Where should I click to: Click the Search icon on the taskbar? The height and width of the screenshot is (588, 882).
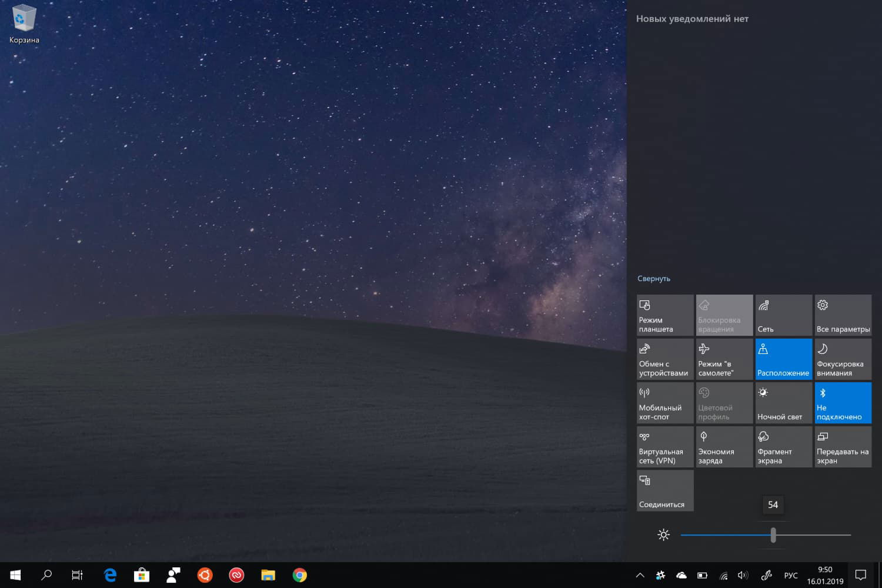pos(46,575)
